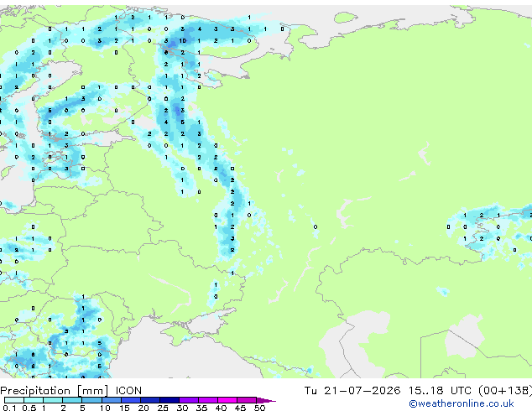Click the '0.1' legend scale label
532x411 pixels.
(x=9, y=408)
